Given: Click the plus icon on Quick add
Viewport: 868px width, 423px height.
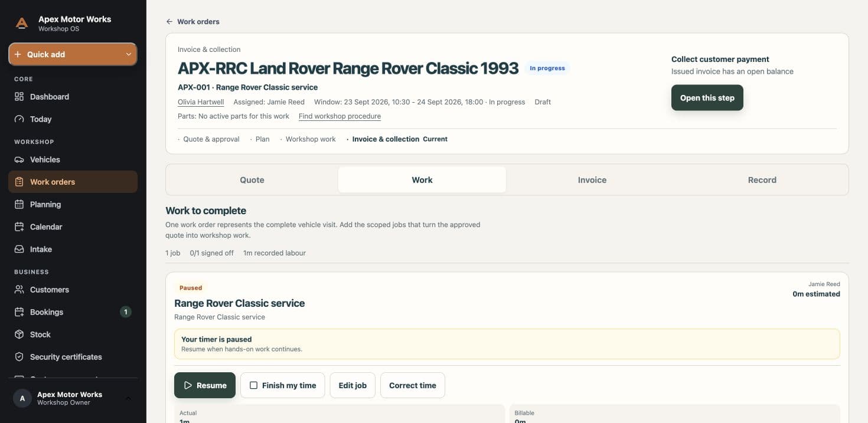Looking at the screenshot, I should tap(18, 54).
